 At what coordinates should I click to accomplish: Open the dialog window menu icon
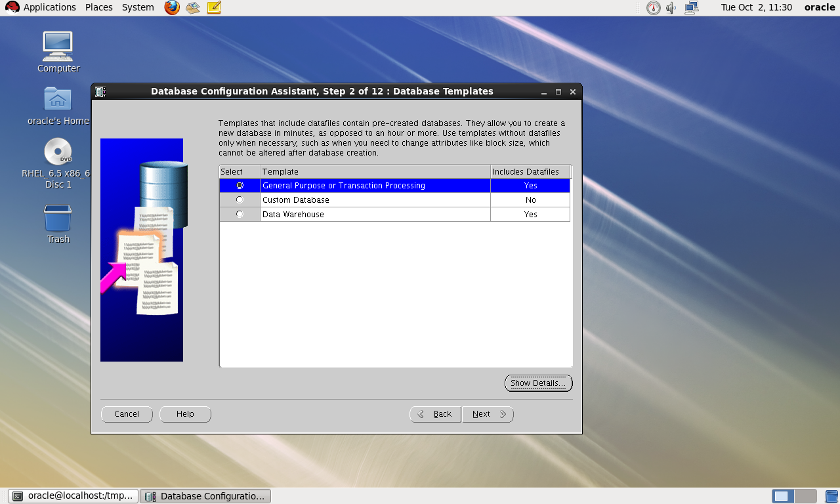pyautogui.click(x=100, y=92)
